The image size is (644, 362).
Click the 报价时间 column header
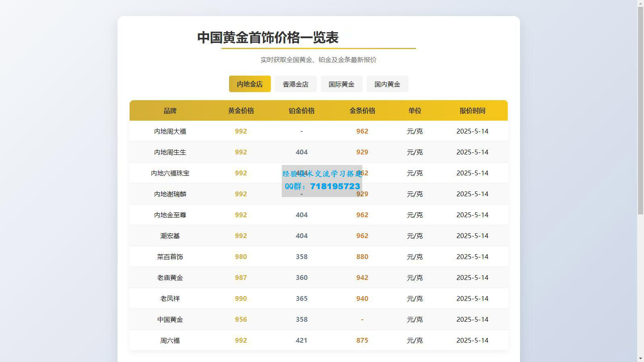click(472, 111)
